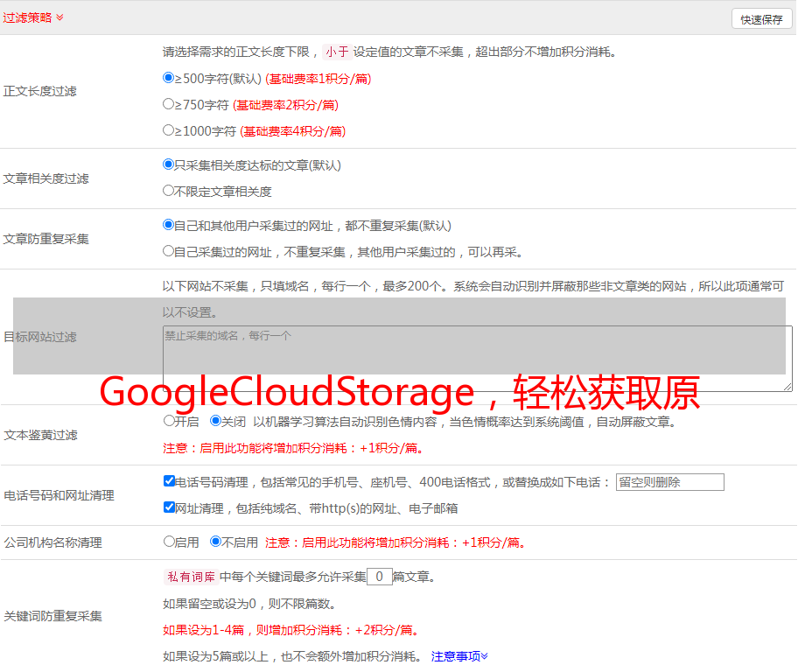The height and width of the screenshot is (672, 798).
Task: Select 自己采集过的网址，不重复采集 radio option
Action: [169, 251]
